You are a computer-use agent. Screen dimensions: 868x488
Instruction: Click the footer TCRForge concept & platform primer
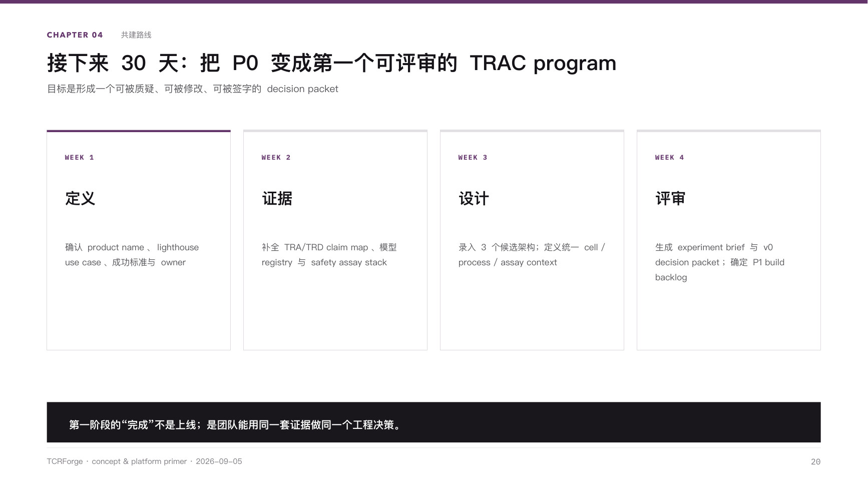click(145, 461)
